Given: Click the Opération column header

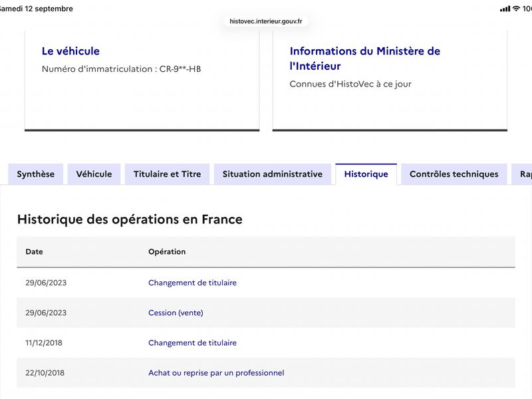Looking at the screenshot, I should [x=167, y=251].
